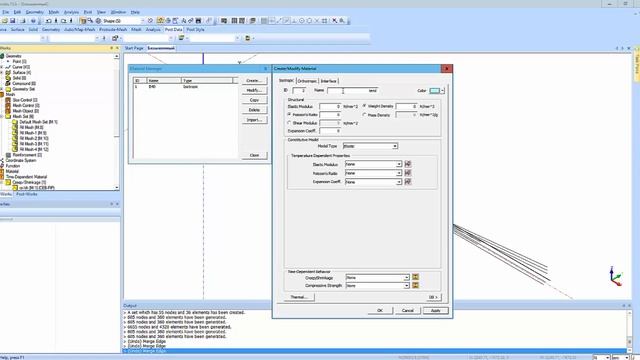Open the Shape selection dropdown in toolbar

(142, 20)
